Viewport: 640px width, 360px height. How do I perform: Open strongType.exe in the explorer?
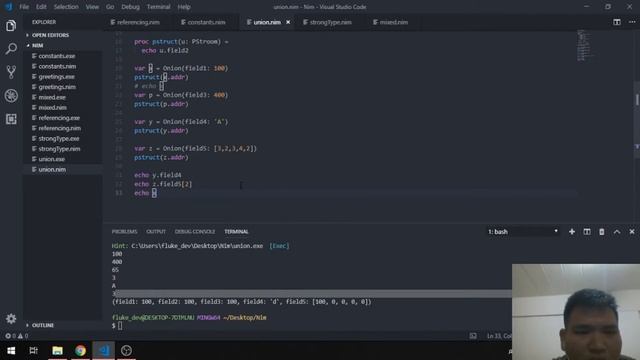[x=59, y=138]
